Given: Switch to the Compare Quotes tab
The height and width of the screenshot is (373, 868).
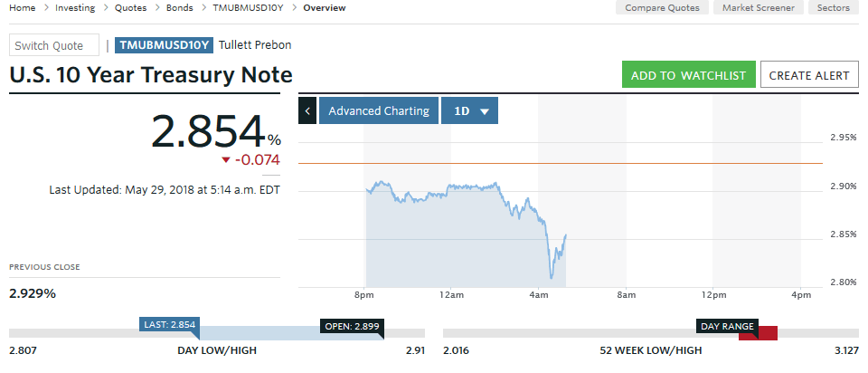Looking at the screenshot, I should [663, 8].
